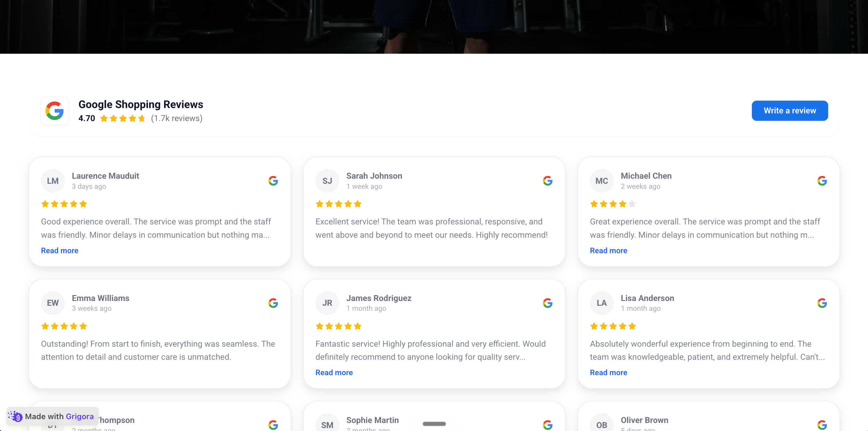The width and height of the screenshot is (868, 431).
Task: Click the large Google logo beside Google Shopping Reviews
Action: [55, 111]
